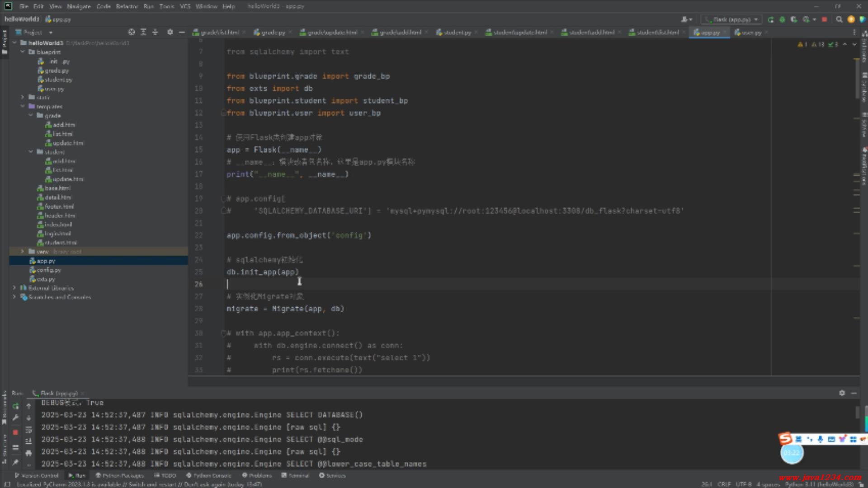868x488 pixels.
Task: Switch to grade.py editor tab
Action: click(273, 32)
